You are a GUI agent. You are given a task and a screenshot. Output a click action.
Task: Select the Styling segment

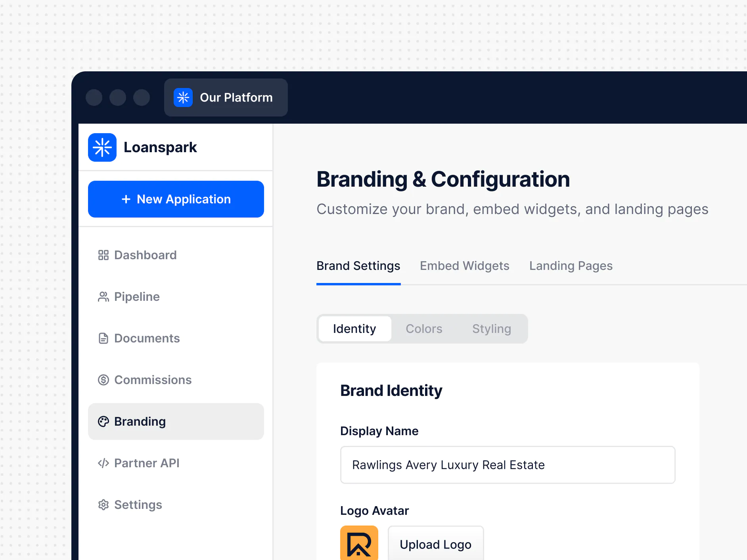[x=492, y=329]
